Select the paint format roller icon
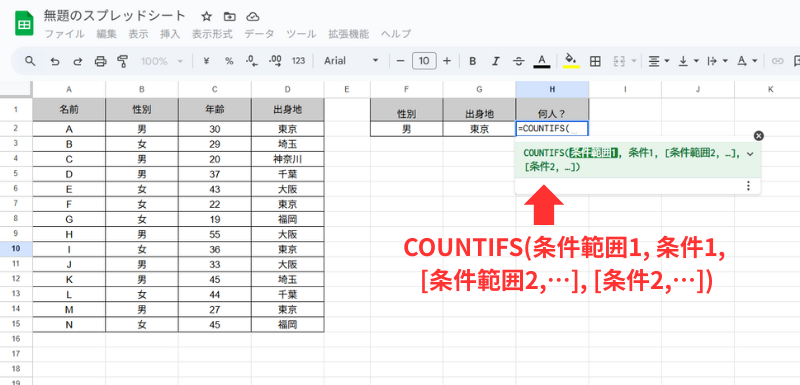Image resolution: width=800 pixels, height=385 pixels. pos(122,61)
